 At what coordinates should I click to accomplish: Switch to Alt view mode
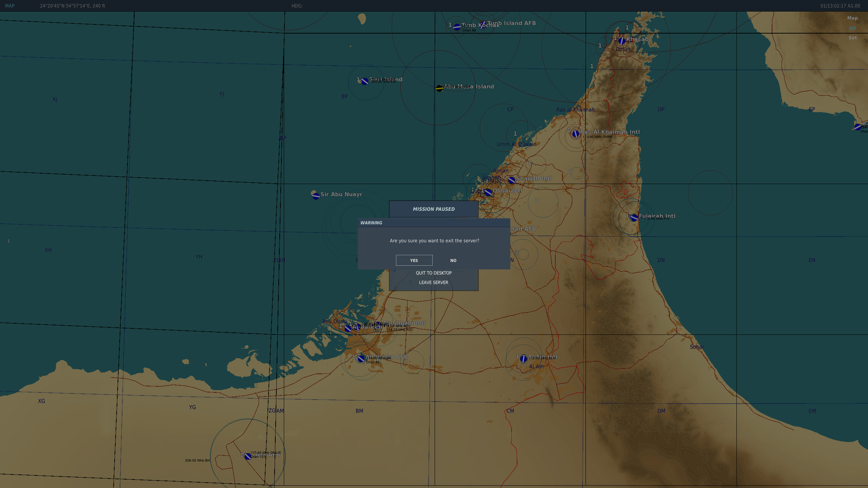[852, 28]
